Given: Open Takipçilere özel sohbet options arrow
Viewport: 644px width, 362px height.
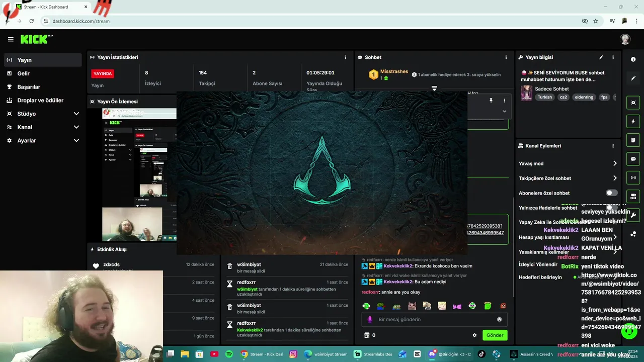Looking at the screenshot, I should click(615, 178).
